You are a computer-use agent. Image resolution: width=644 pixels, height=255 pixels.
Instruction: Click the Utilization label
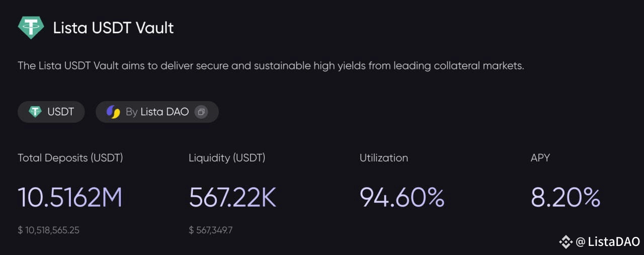[384, 158]
